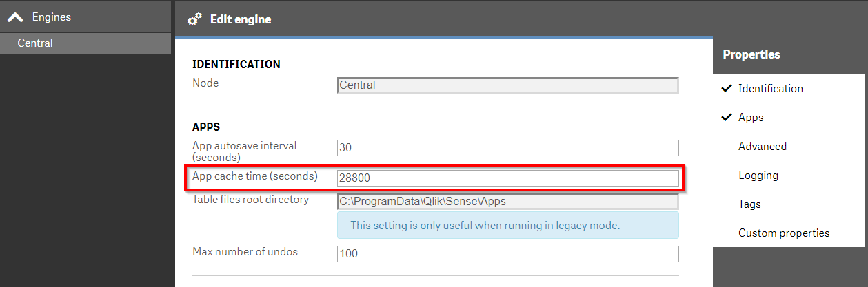The image size is (868, 287).
Task: Click the Node field showing Central
Action: coord(508,85)
